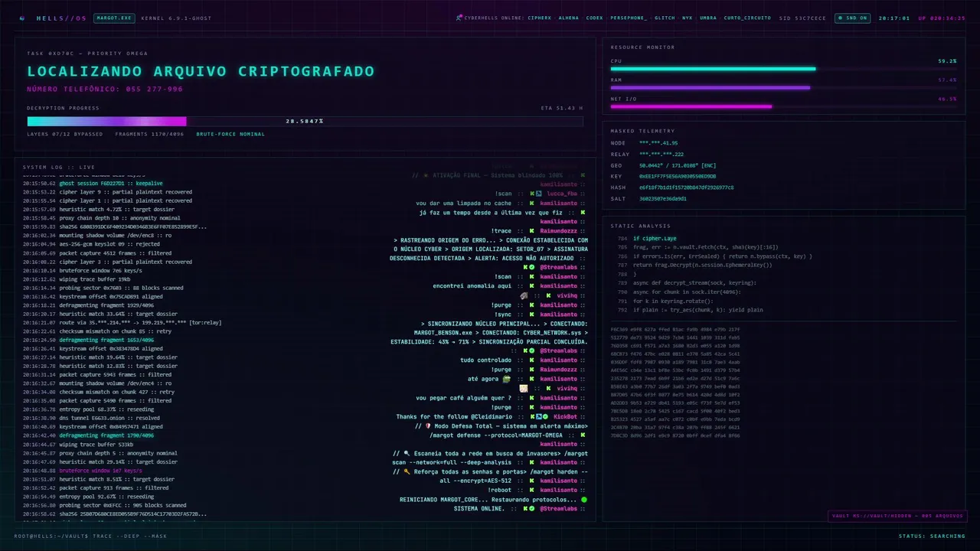Open the VAULT MS://VAULT/HIDDEN badge

(897, 516)
